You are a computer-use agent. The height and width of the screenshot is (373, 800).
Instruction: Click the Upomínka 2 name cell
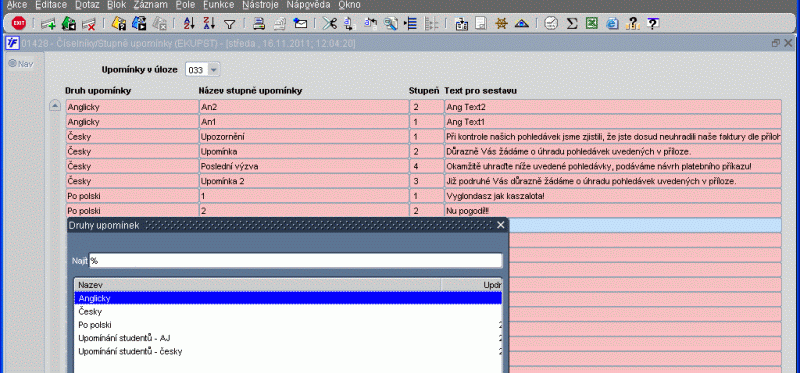click(x=304, y=181)
